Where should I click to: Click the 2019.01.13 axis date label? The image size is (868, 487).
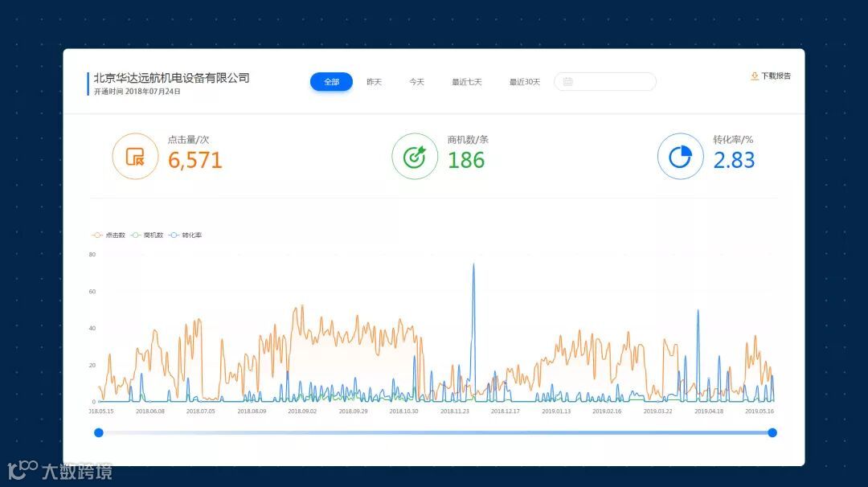click(556, 411)
